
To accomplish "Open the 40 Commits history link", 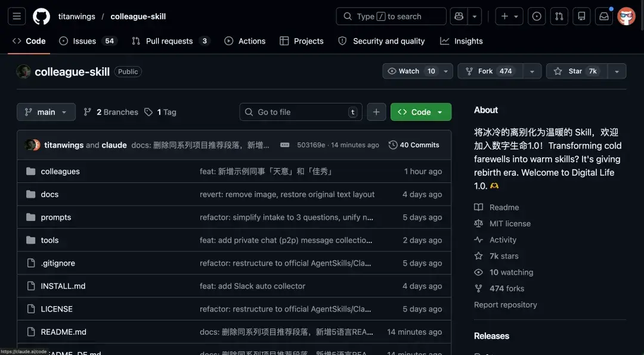I will [414, 145].
